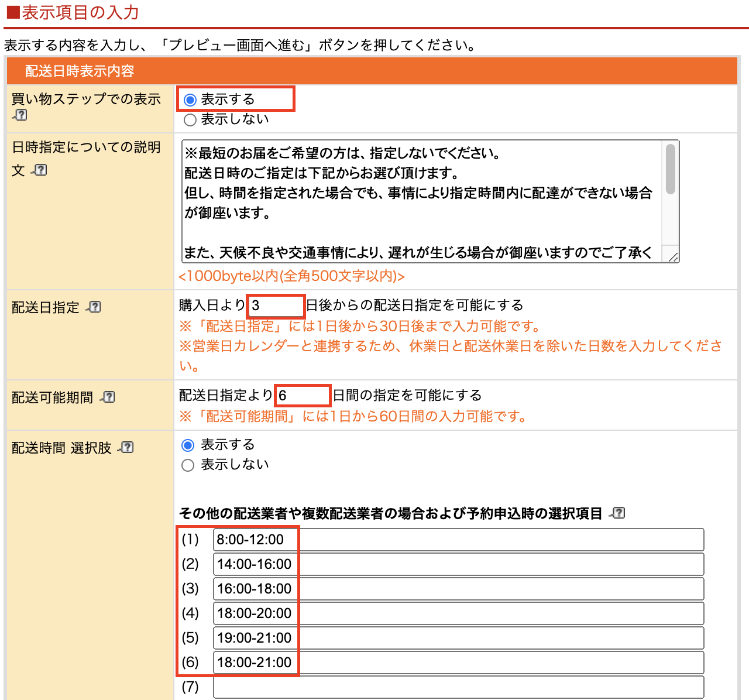Click the 配送可能期間 row label

[x=52, y=397]
